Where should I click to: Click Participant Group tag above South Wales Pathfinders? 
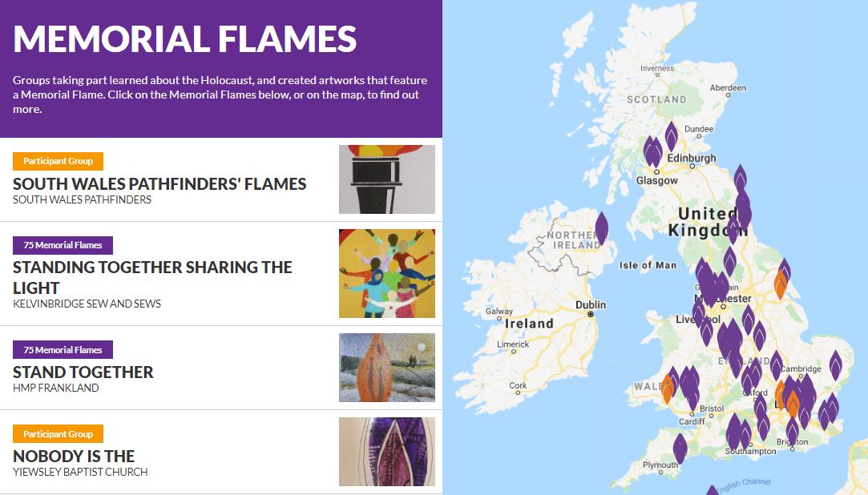[58, 161]
